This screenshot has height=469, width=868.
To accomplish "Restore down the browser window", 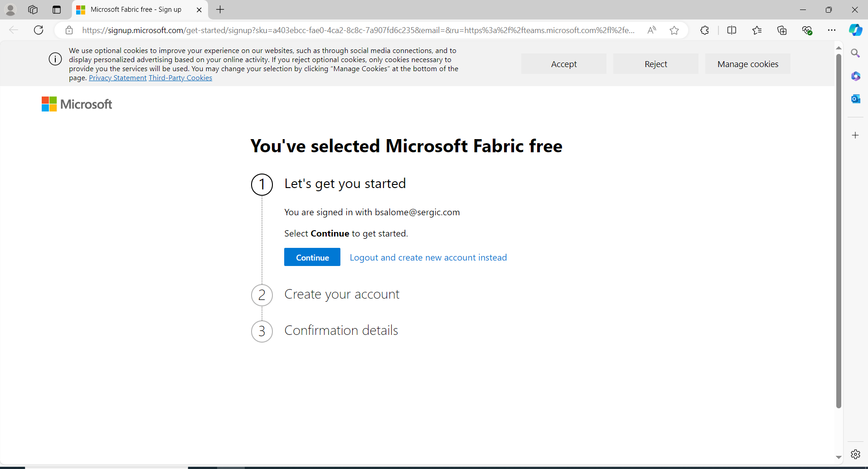I will click(x=829, y=10).
